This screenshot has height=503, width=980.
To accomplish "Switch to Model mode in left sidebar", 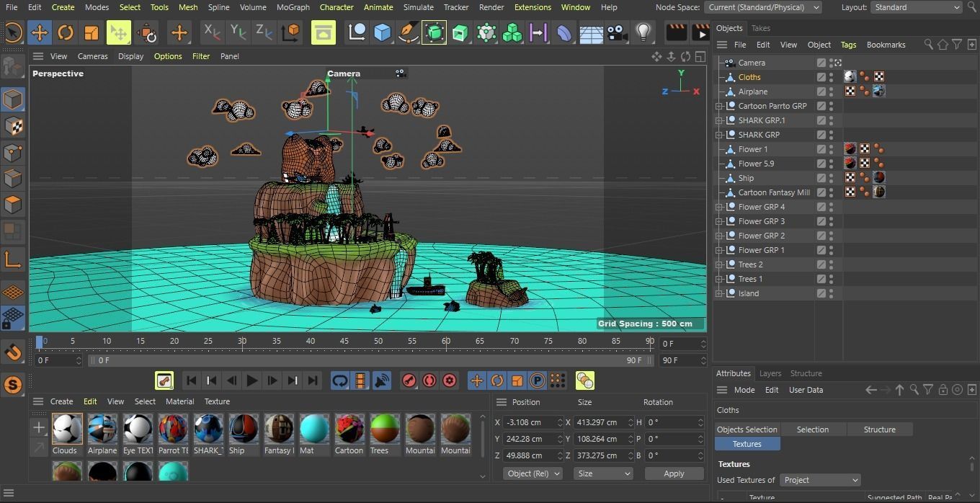I will [13, 99].
